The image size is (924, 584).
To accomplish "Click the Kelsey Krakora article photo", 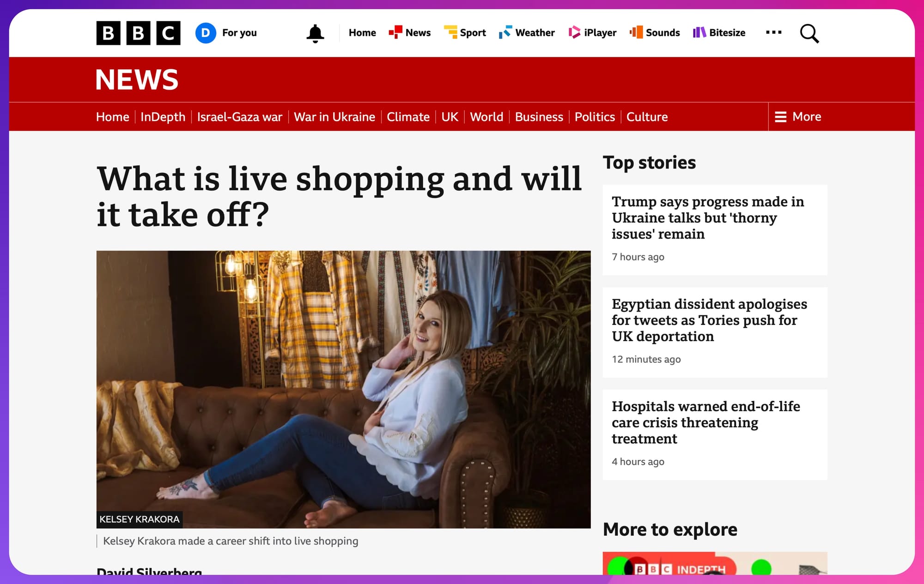I will pyautogui.click(x=343, y=389).
